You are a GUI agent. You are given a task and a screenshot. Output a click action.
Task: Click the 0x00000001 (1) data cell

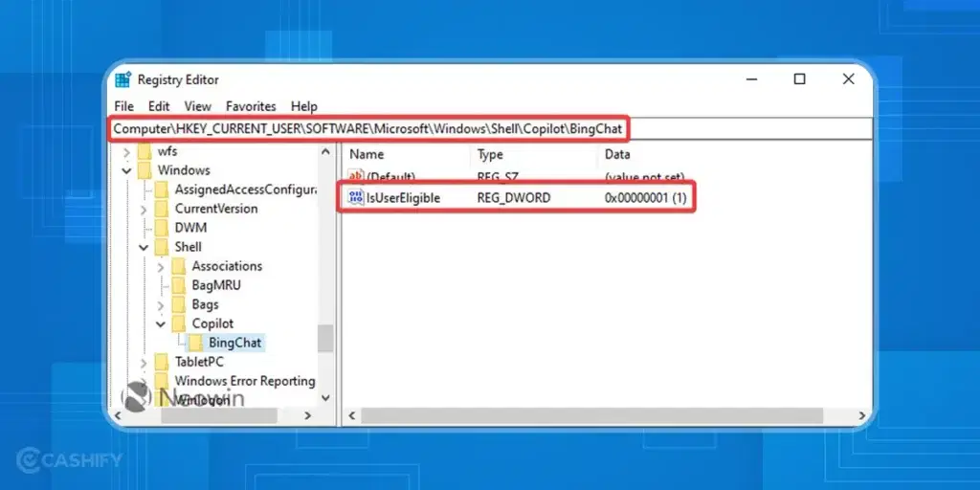[x=646, y=198]
